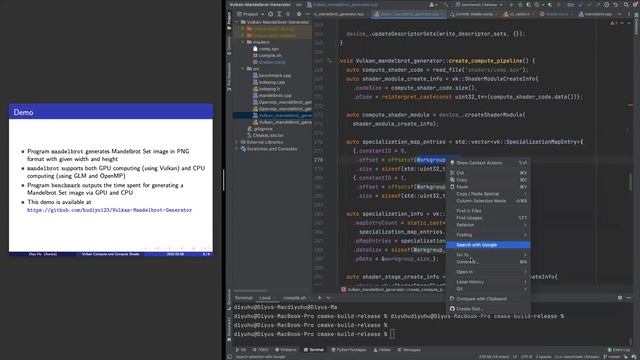Open the Event Log
The width and height of the screenshot is (640, 360).
pyautogui.click(x=619, y=350)
